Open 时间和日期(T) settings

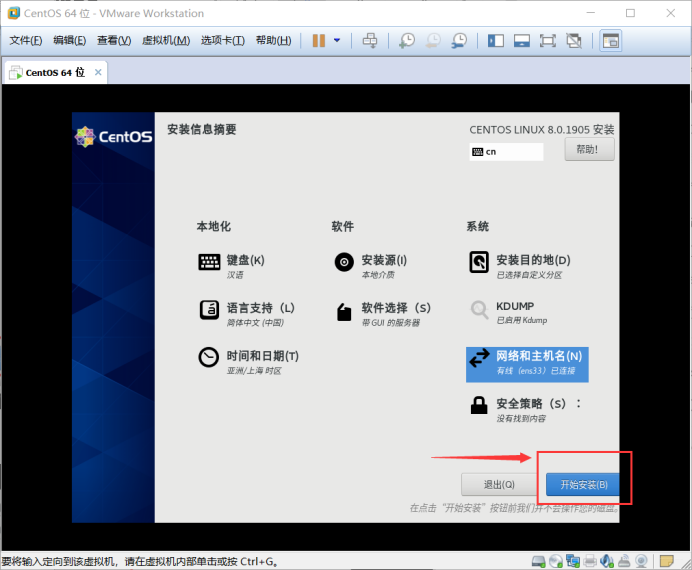248,362
